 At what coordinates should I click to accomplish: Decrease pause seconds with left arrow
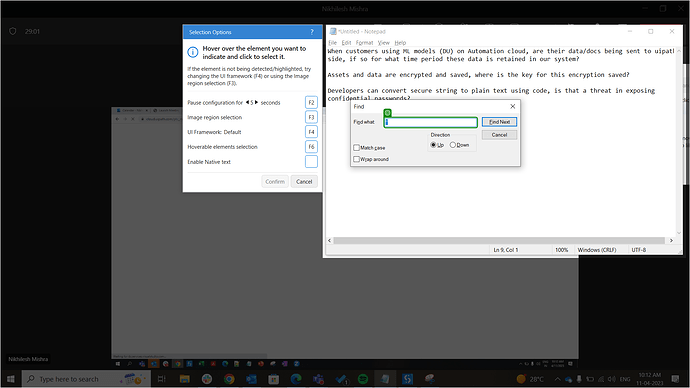[x=247, y=102]
